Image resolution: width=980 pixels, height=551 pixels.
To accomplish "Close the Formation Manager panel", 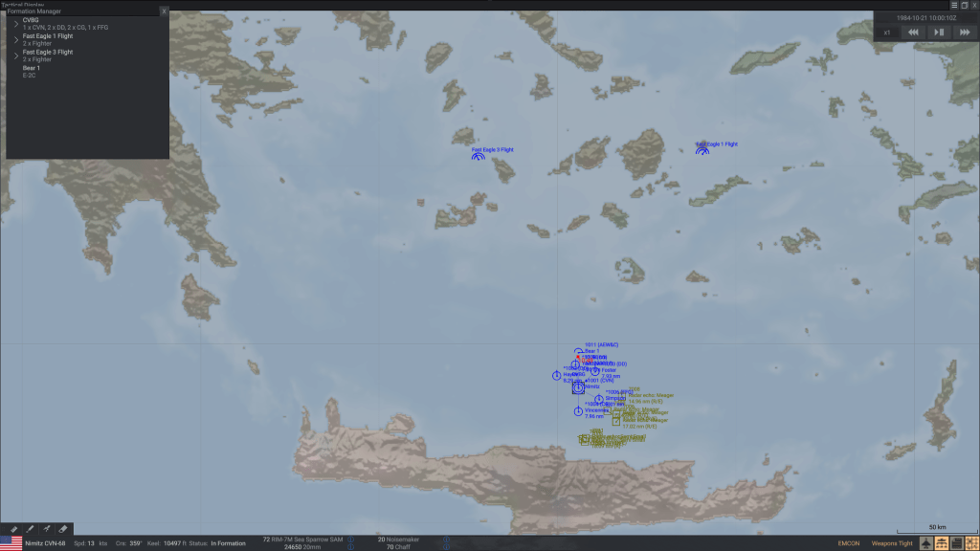I will 164,11.
